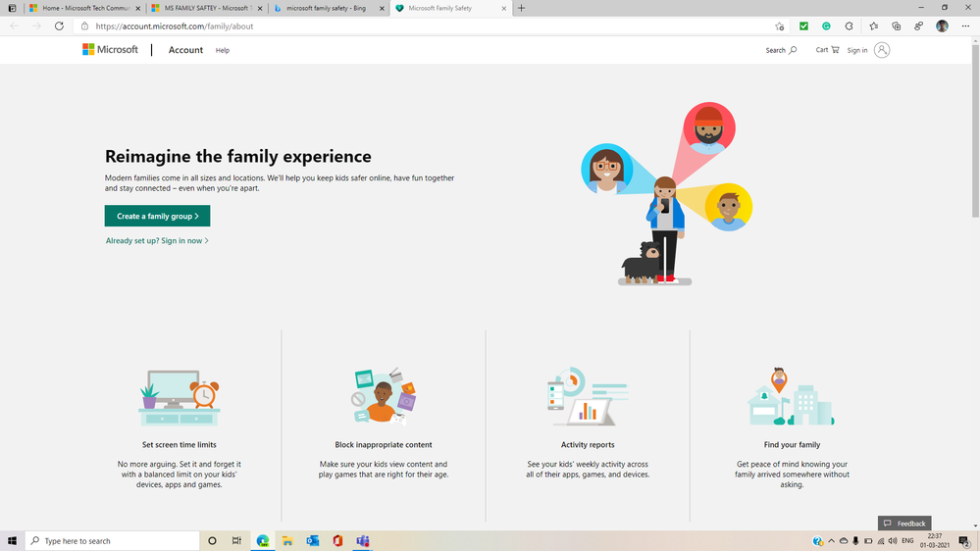Open File Explorer from taskbar
The height and width of the screenshot is (551, 980).
pyautogui.click(x=287, y=541)
